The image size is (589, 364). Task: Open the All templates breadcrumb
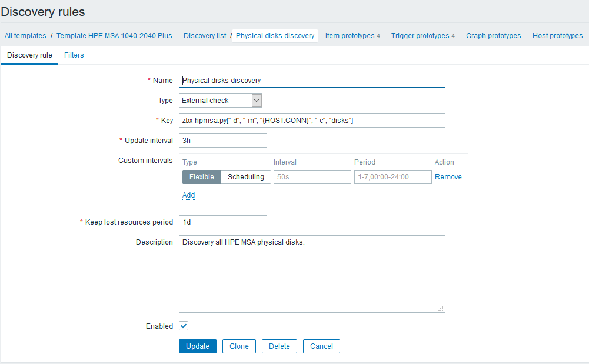[25, 35]
